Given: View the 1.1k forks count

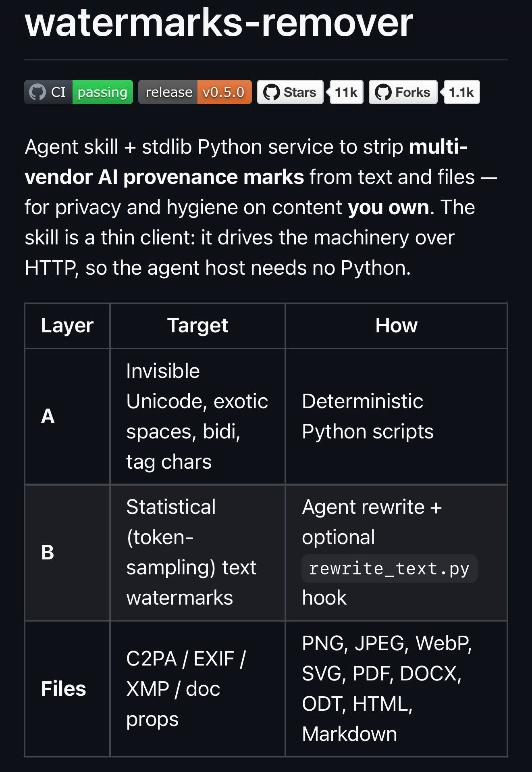Looking at the screenshot, I should point(461,92).
